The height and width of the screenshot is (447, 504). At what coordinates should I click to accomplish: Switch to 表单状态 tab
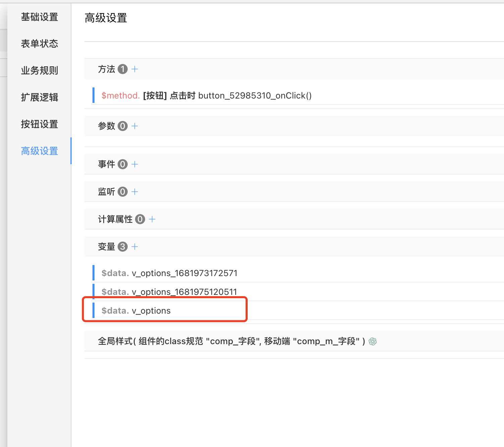point(40,44)
